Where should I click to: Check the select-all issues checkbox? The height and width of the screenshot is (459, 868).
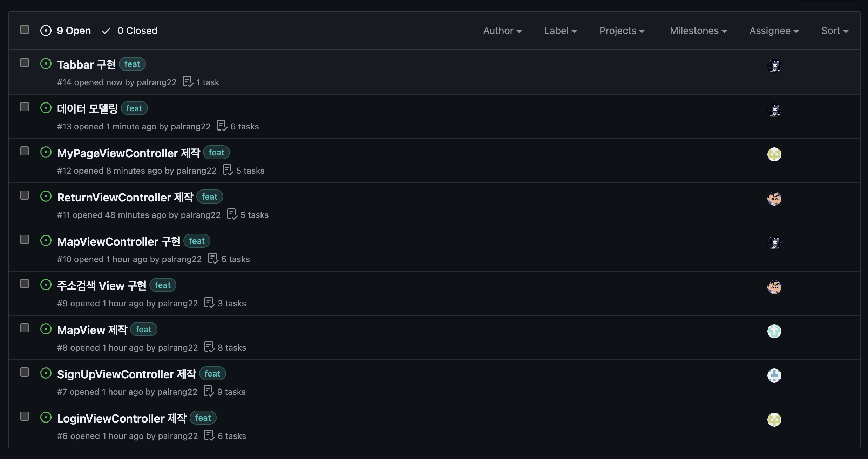pyautogui.click(x=25, y=29)
